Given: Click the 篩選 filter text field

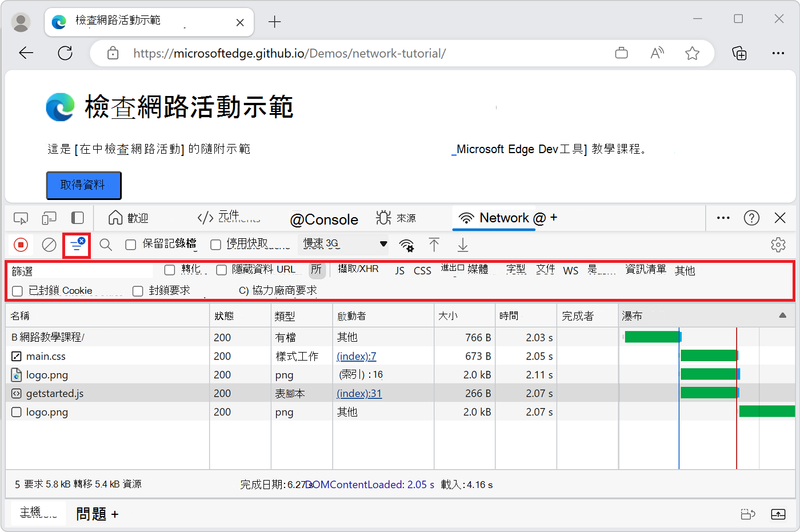Looking at the screenshot, I should click(x=81, y=271).
